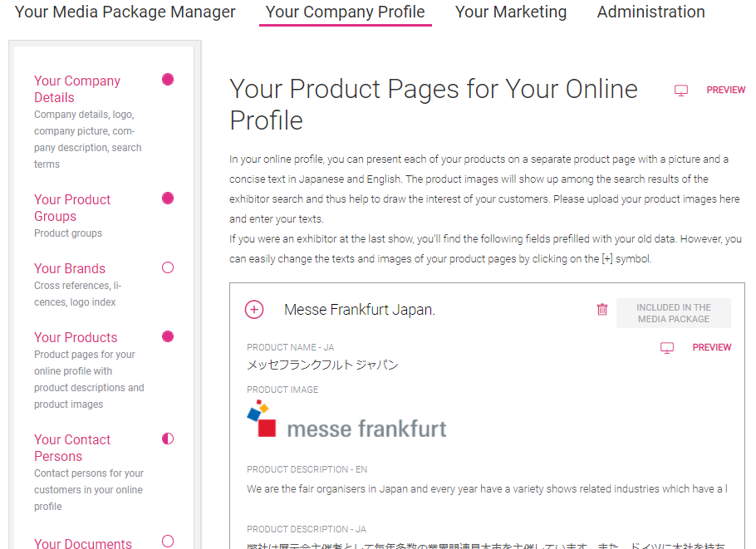
Task: Switch to the Your Marketing tab
Action: click(511, 12)
